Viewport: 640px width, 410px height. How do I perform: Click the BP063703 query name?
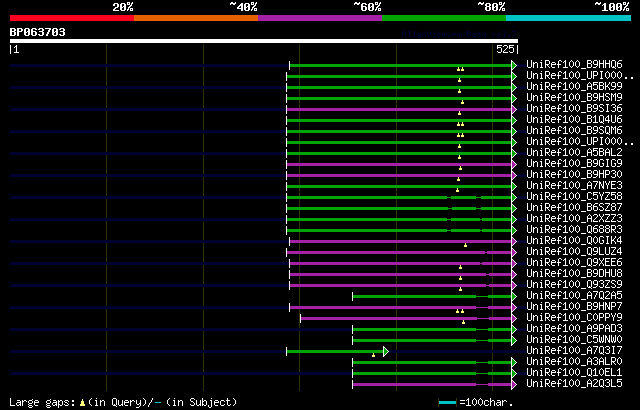38,32
